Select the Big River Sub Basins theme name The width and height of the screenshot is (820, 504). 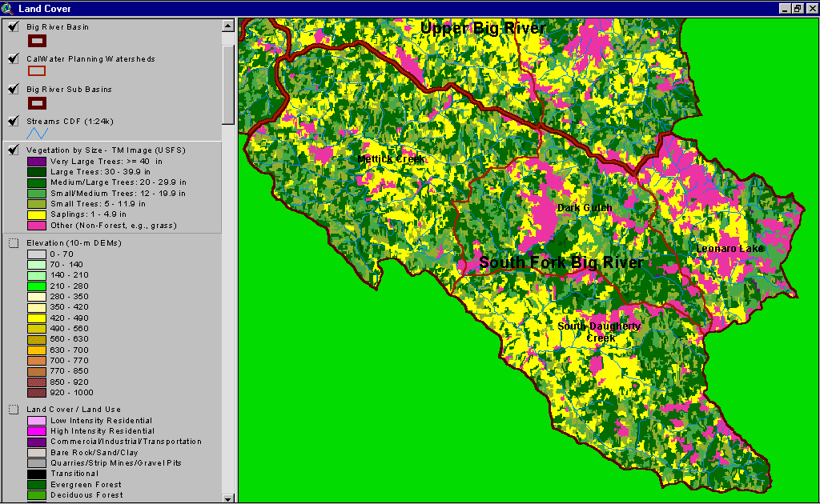click(x=69, y=90)
